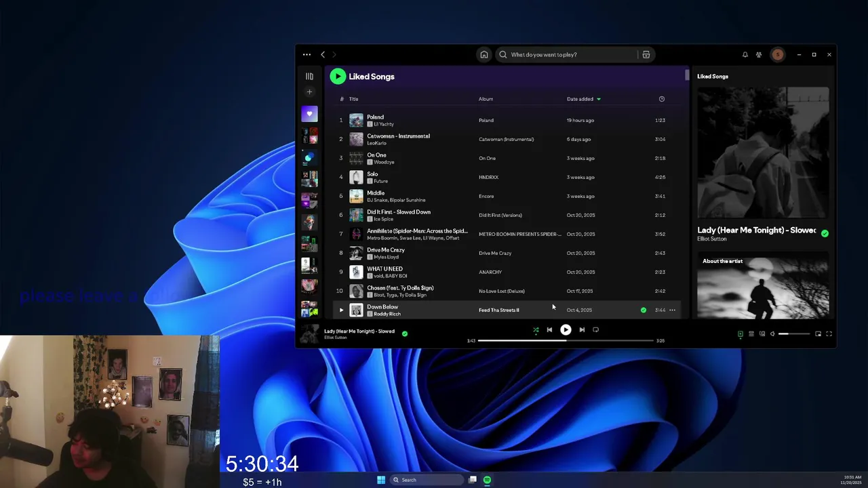Mute with the volume speaker icon

point(772,333)
